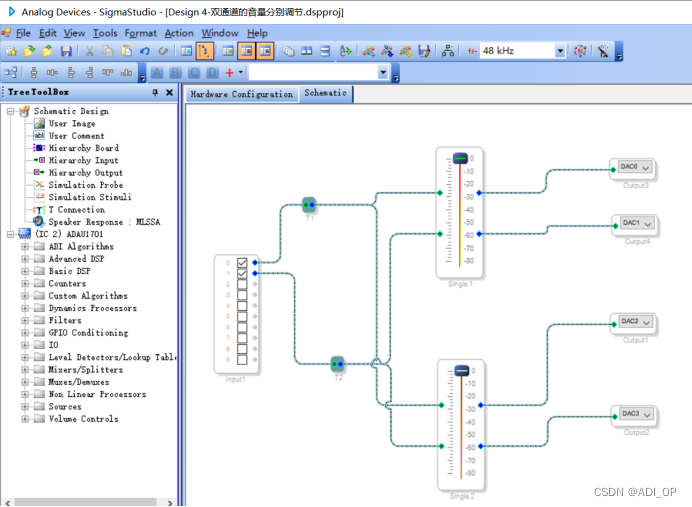Expand the Mixers/Splitters folder
Screen dimensions: 692x507
coord(25,369)
